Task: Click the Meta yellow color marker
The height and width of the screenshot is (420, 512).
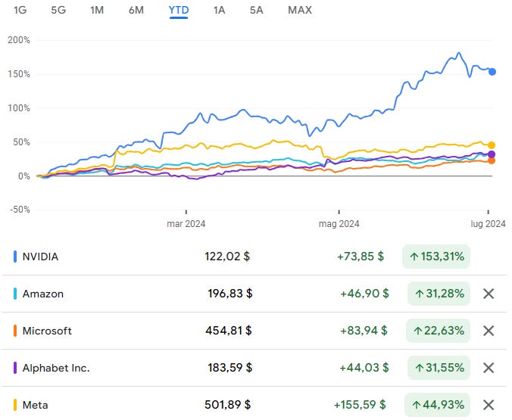Action: pyautogui.click(x=15, y=405)
